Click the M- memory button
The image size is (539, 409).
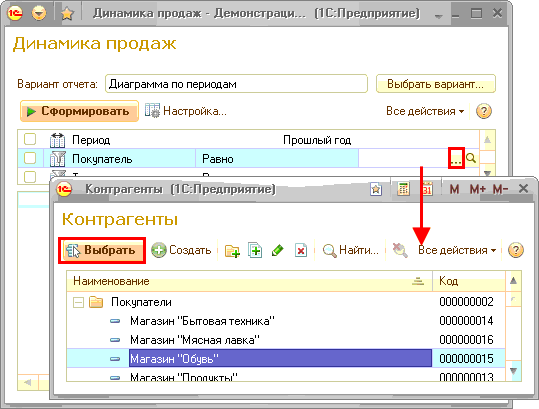pyautogui.click(x=500, y=189)
